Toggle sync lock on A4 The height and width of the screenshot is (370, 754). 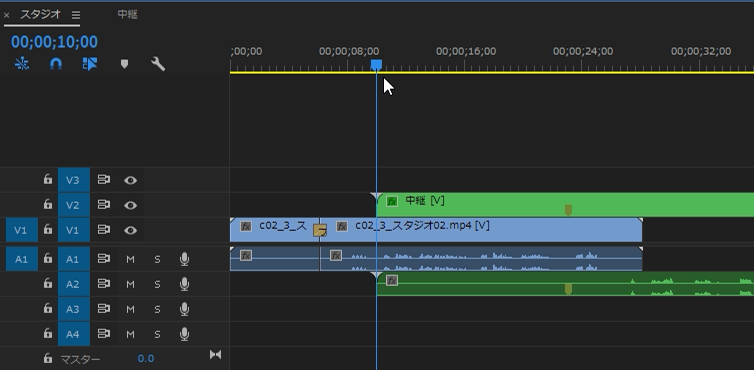coord(104,333)
